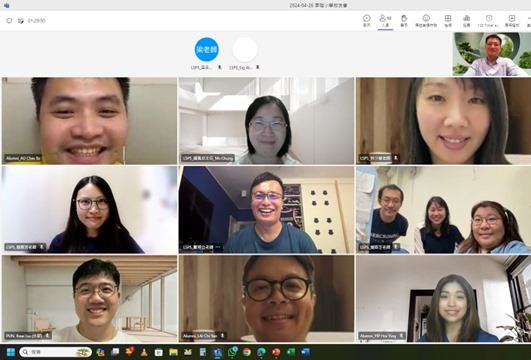Select the PUN Kwan video tile
The width and height of the screenshot is (531, 360).
pos(89,298)
